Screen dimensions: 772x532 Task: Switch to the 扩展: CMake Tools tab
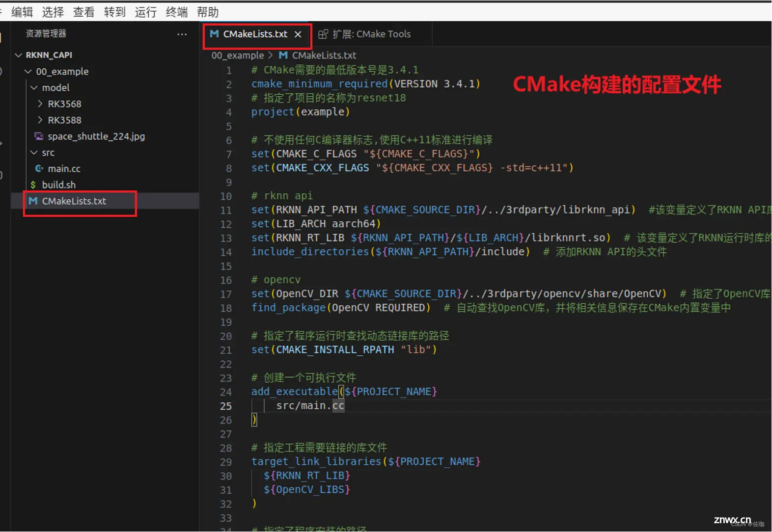point(371,34)
